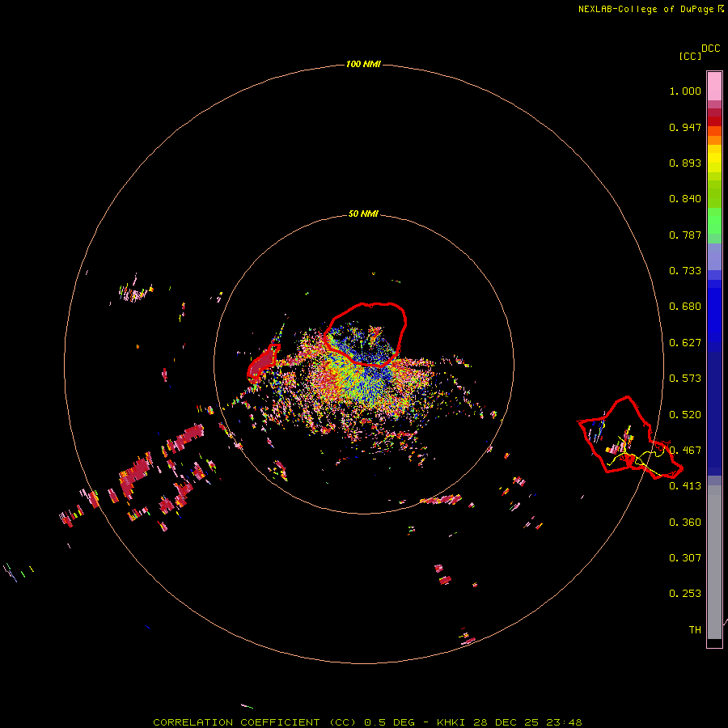728x728 pixels.
Task: Click the 0.307 color scale value
Action: [x=685, y=558]
